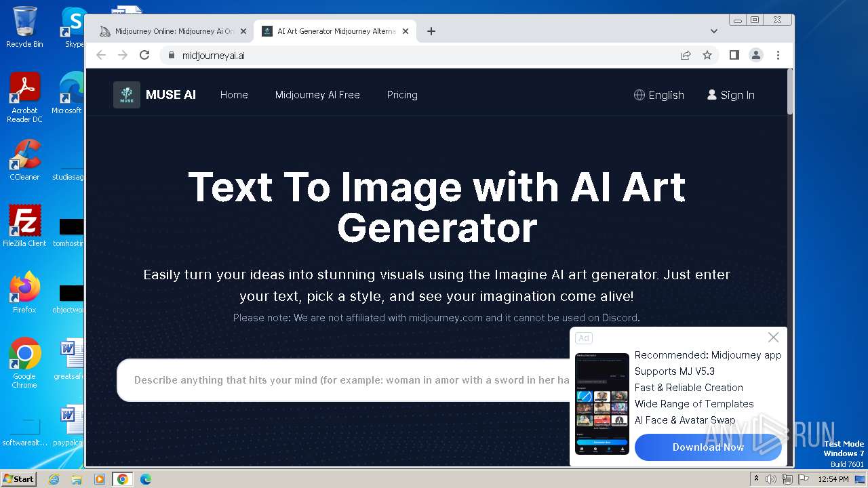The width and height of the screenshot is (868, 488).
Task: Show hidden system tray icons
Action: pos(756,479)
